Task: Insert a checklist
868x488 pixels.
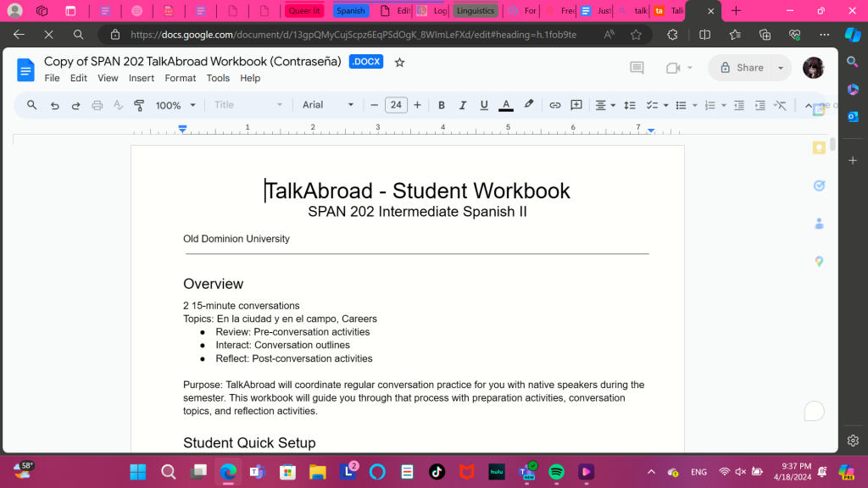Action: 652,105
